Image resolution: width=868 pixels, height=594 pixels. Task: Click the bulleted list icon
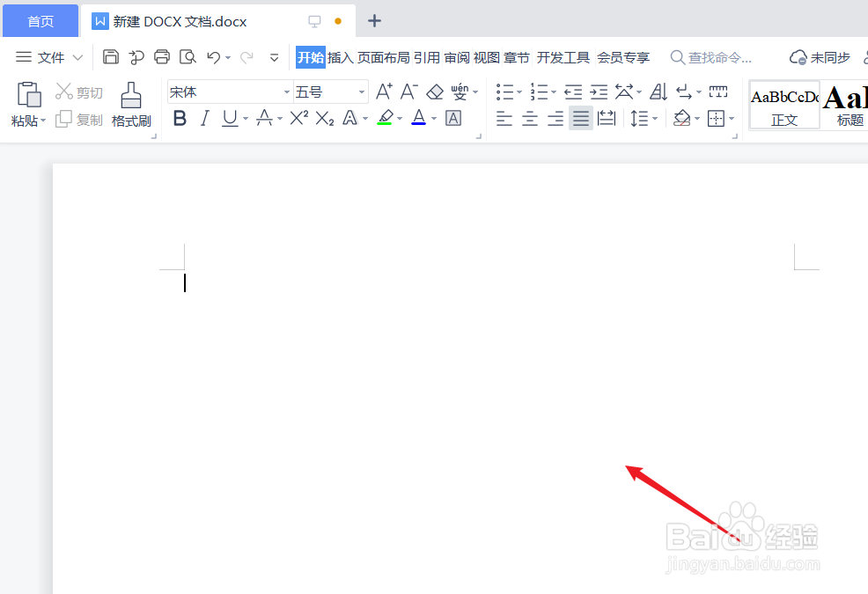504,92
